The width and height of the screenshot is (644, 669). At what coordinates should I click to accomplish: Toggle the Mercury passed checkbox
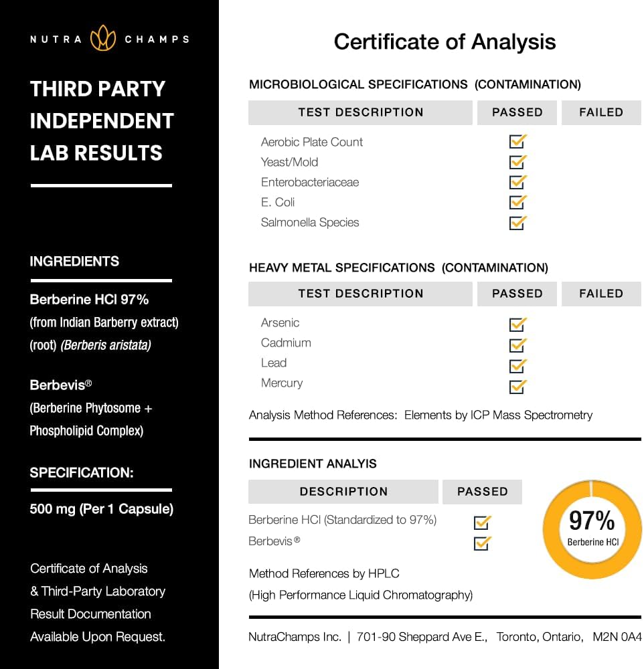[517, 386]
